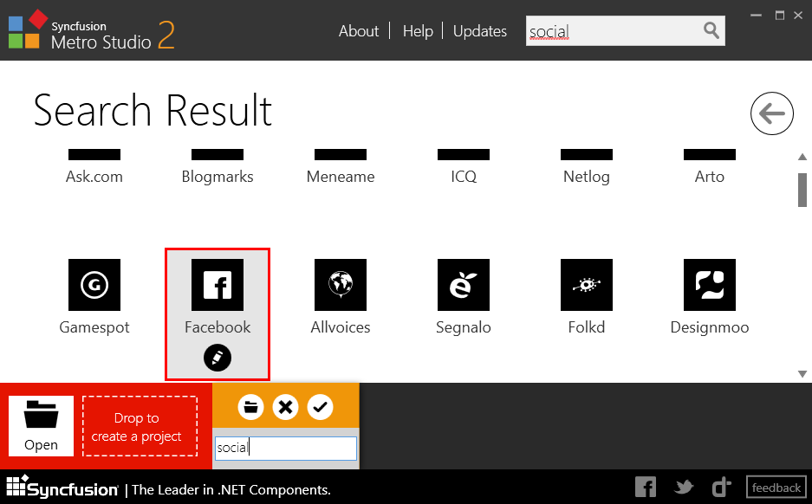
Task: Cancel with the X icon in the orange panel
Action: [285, 407]
